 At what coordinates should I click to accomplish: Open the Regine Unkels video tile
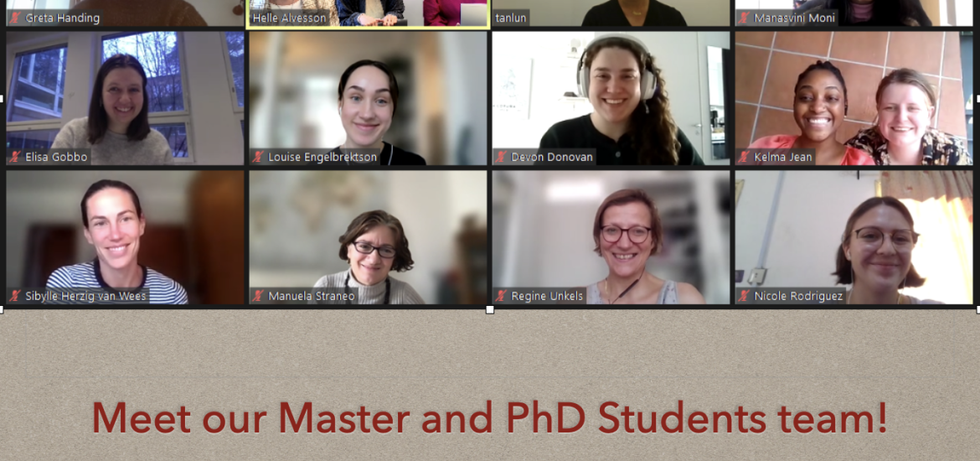pos(611,238)
